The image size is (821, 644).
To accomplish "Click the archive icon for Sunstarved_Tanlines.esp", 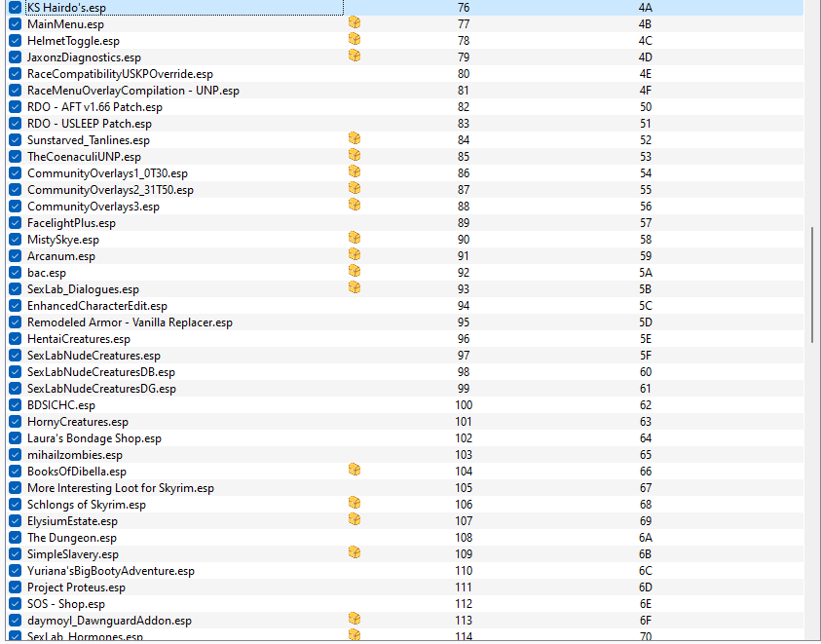I will pyautogui.click(x=355, y=138).
